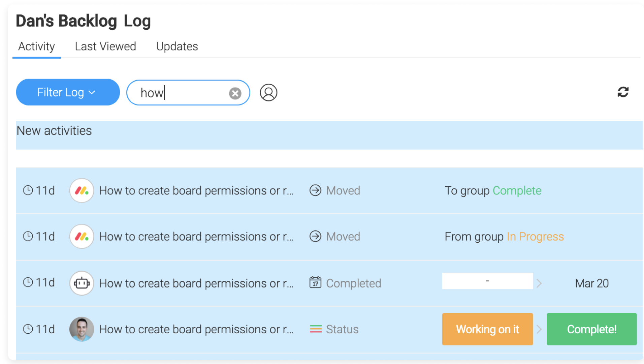Click the monday.com logo avatar in the first row
The height and width of the screenshot is (364, 644).
82,190
